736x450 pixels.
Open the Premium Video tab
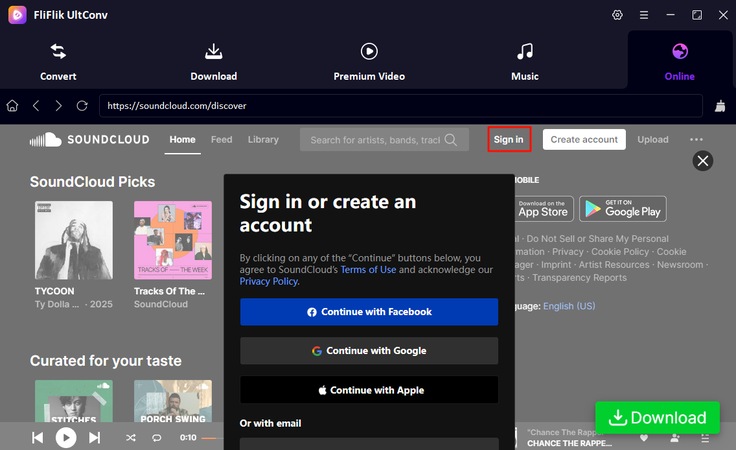(369, 62)
